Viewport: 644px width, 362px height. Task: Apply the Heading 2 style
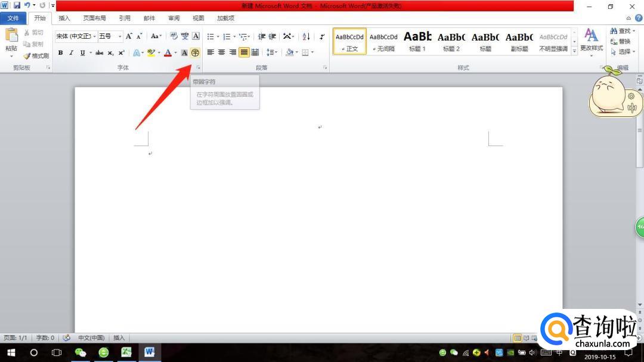(451, 41)
